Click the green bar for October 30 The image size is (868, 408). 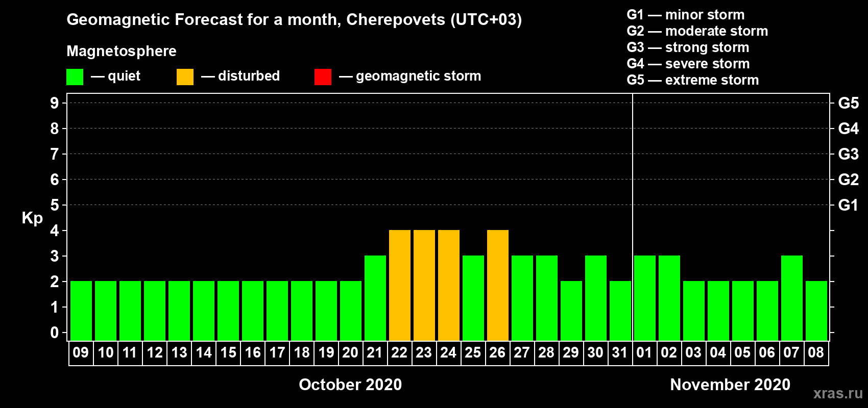tap(596, 298)
